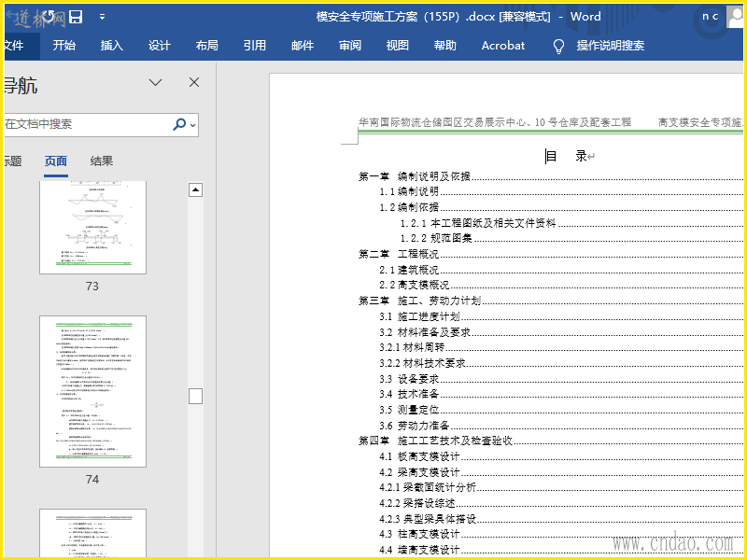747x560 pixels.
Task: Switch to the 引用 ribbon tab
Action: [254, 46]
